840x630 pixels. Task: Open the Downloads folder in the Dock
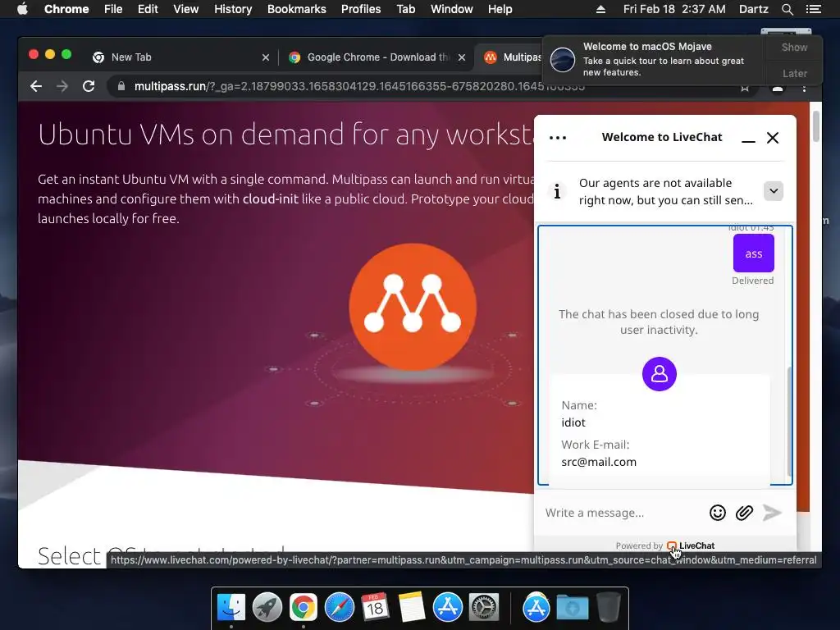572,608
